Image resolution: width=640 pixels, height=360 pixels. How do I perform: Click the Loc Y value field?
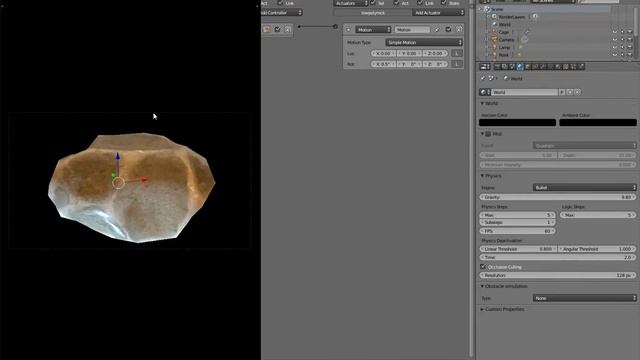pyautogui.click(x=409, y=53)
